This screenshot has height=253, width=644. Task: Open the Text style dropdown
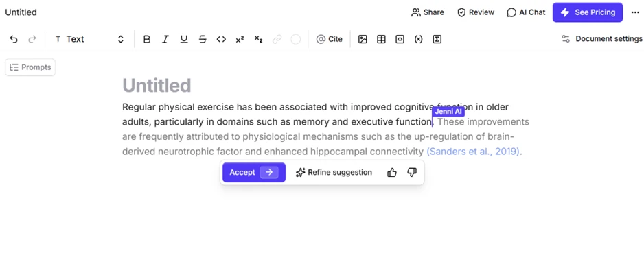pos(90,39)
